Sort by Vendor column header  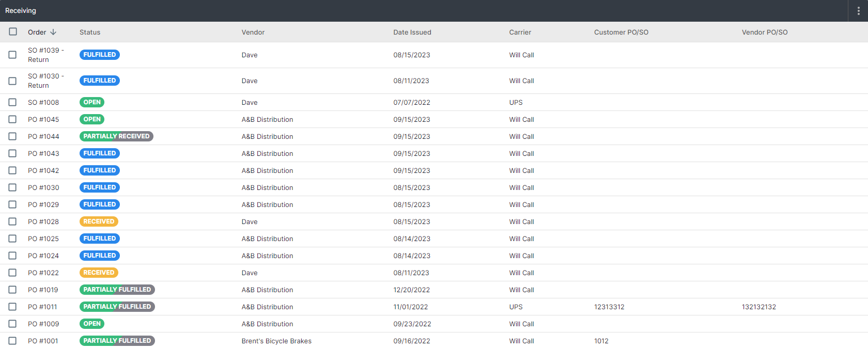(x=253, y=32)
